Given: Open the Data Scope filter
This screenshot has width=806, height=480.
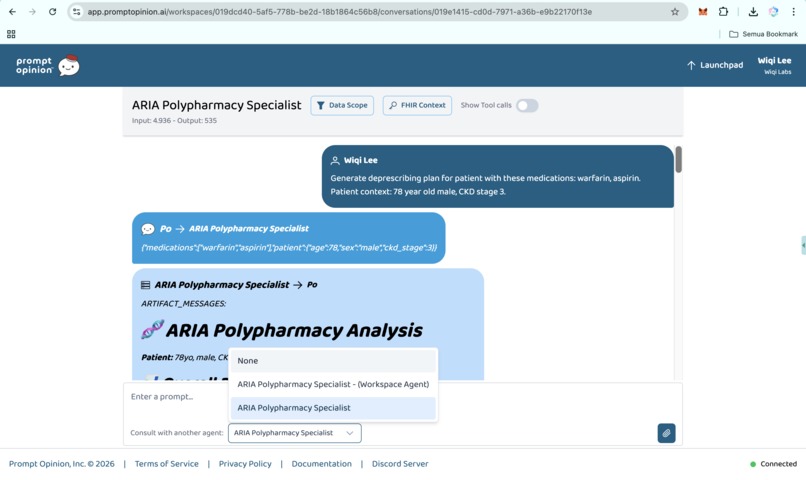Looking at the screenshot, I should click(x=342, y=105).
